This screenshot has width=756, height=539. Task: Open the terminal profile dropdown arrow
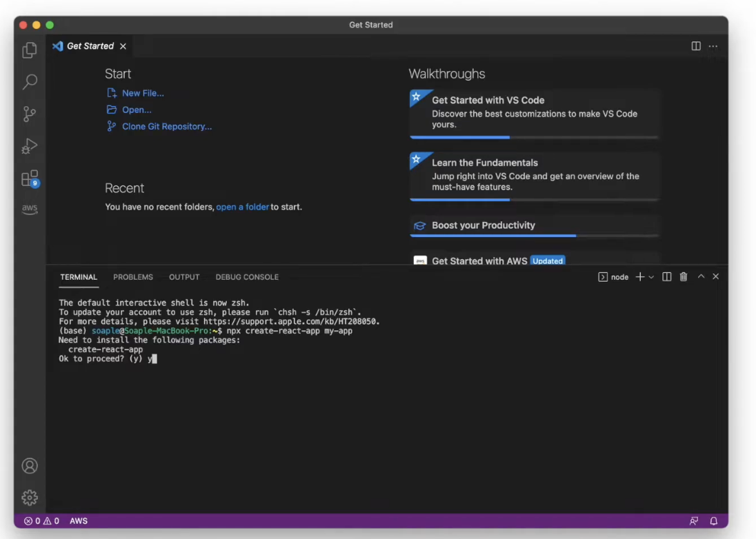coord(650,276)
